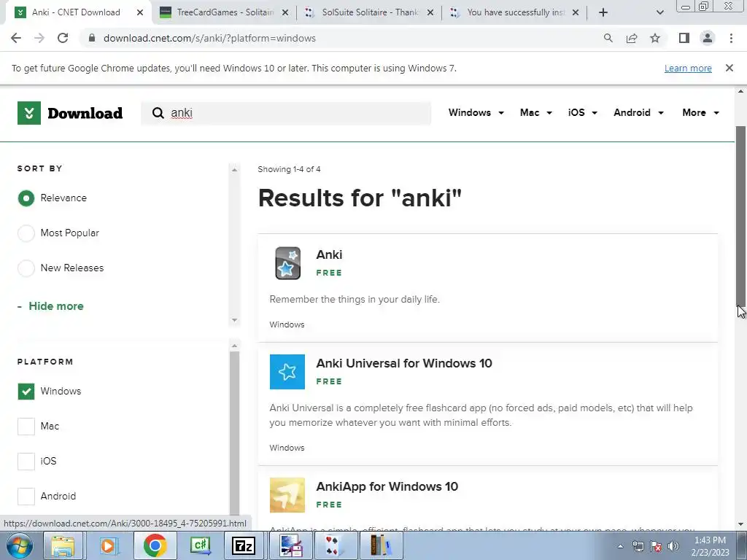Screen dimensions: 747x560
Task: Share this page icon
Action: click(x=632, y=38)
